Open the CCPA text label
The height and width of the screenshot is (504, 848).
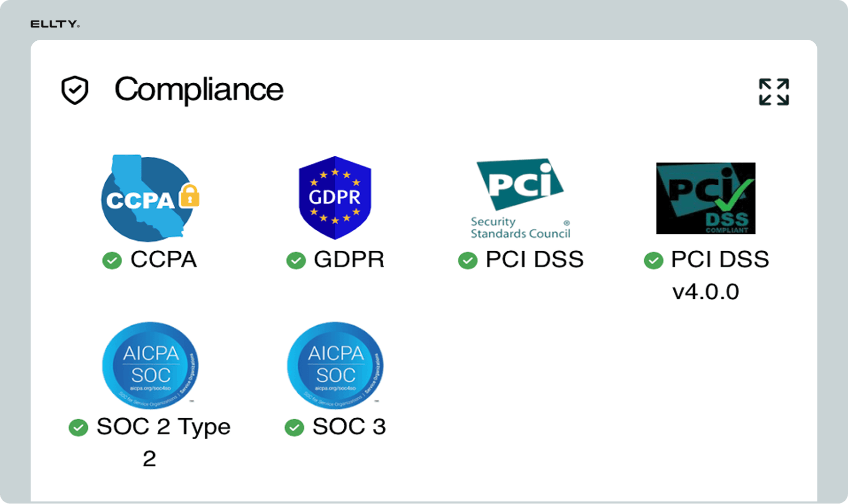click(163, 259)
